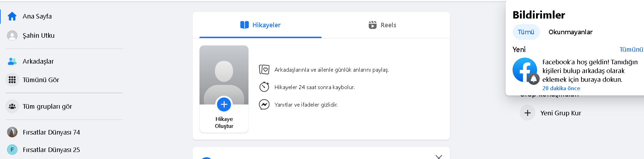The image size is (644, 159).
Task: Click the Tümünü Gör grid icon
Action: 12,80
